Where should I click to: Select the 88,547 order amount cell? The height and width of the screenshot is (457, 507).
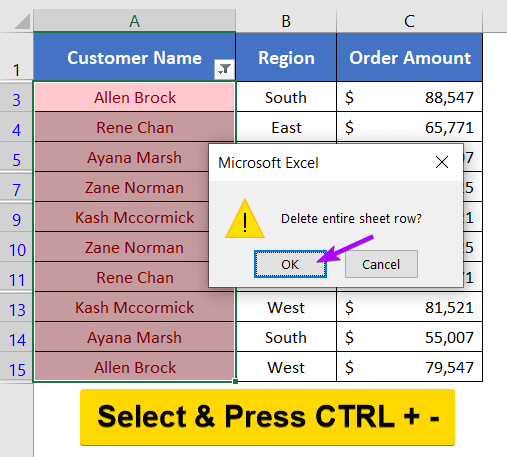click(409, 97)
